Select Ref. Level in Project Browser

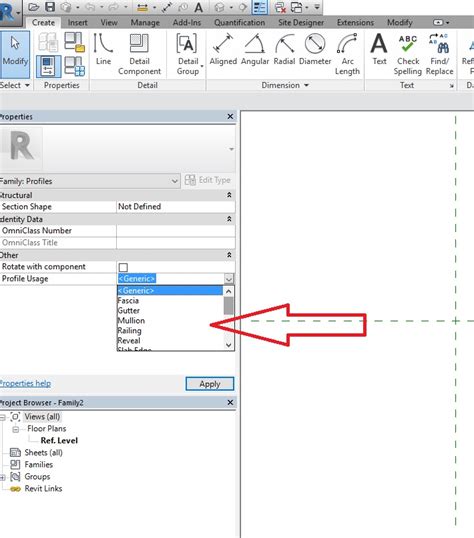pos(59,441)
